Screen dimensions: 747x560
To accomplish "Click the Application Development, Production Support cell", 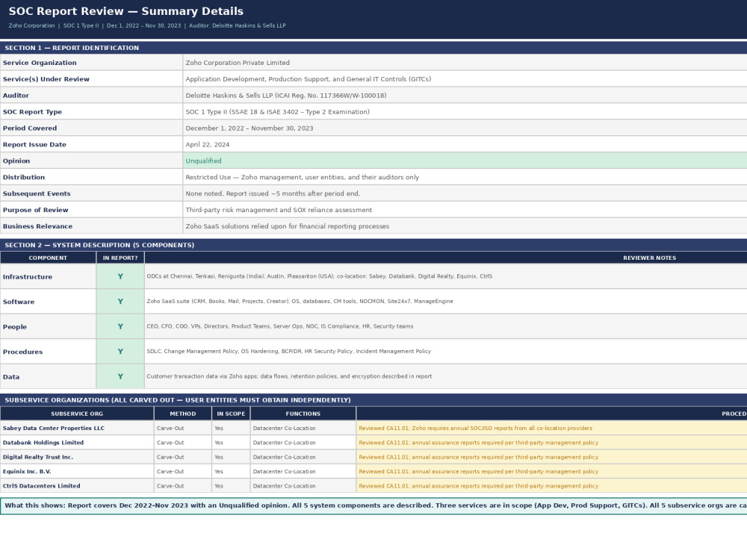I will pos(465,79).
